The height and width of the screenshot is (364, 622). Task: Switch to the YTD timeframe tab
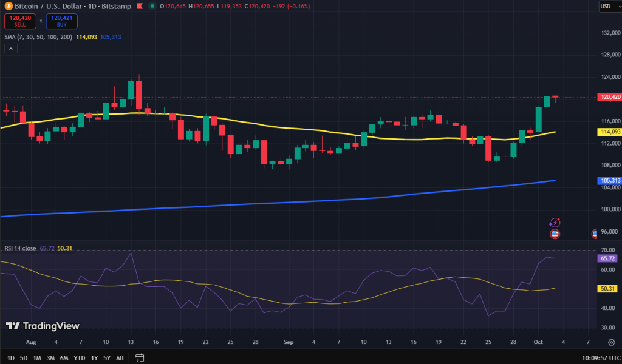point(79,358)
